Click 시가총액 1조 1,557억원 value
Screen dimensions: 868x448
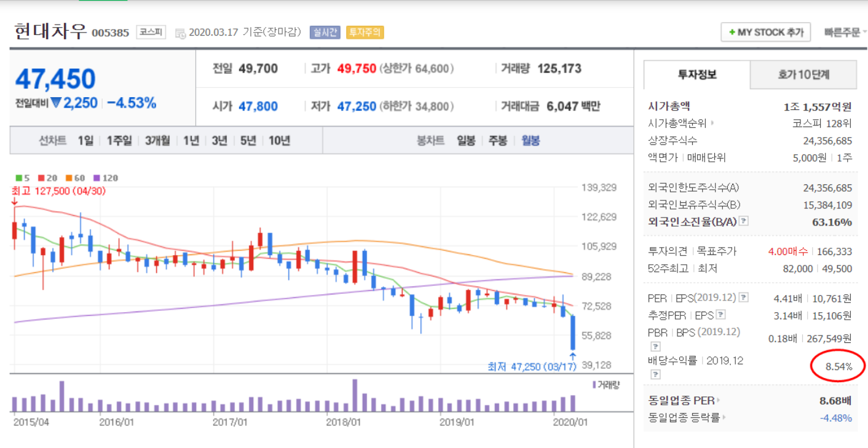point(818,106)
